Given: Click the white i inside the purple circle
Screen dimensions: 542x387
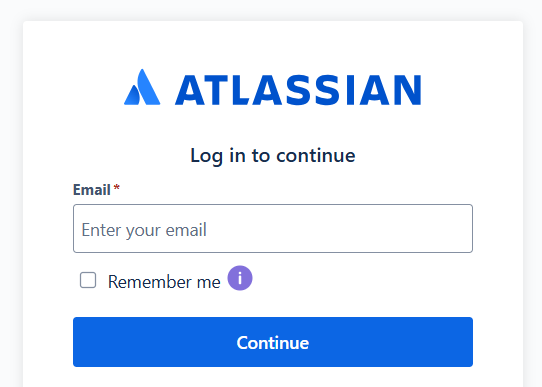Looking at the screenshot, I should 240,278.
